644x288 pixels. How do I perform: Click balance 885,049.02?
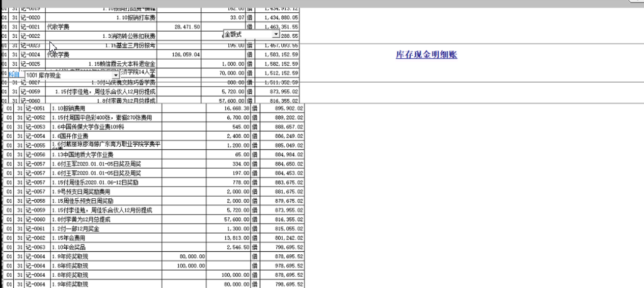[289, 145]
